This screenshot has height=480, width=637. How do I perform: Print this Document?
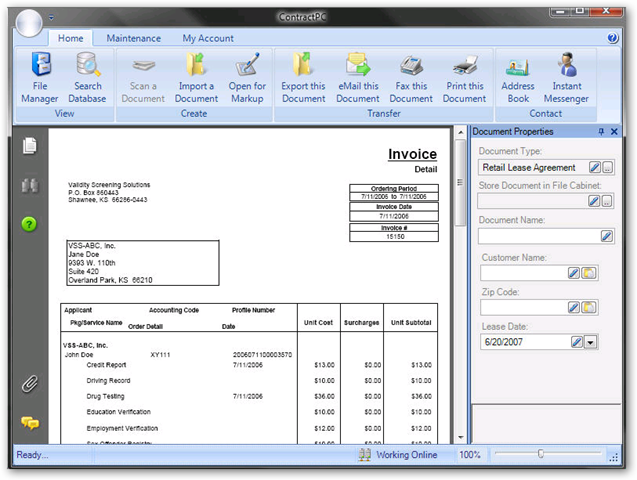464,78
